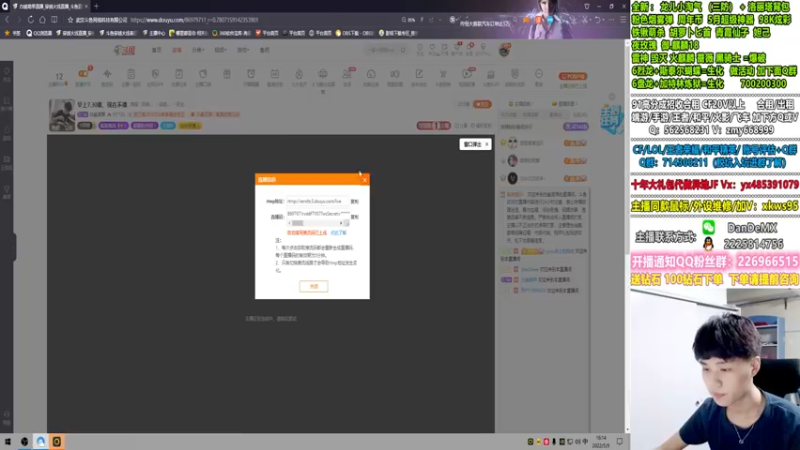Click the 窗口弹出 pop-out button
This screenshot has width=800, height=450.
point(475,144)
